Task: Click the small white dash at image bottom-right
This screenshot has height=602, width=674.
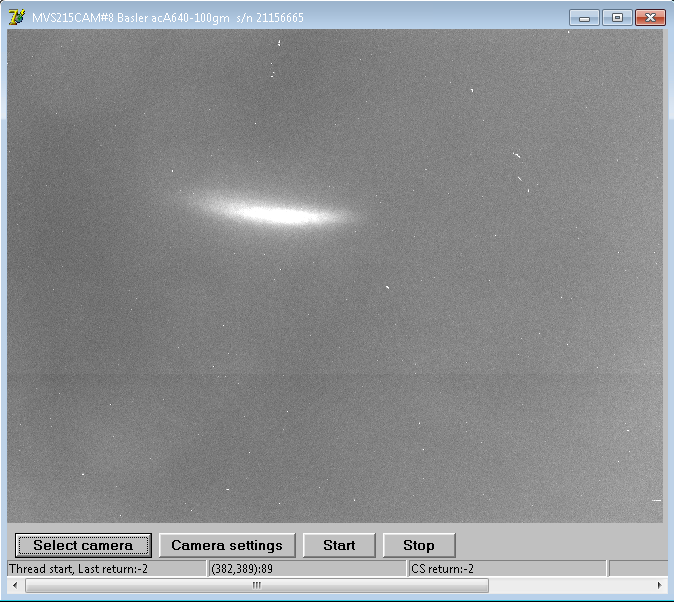Action: 657,500
